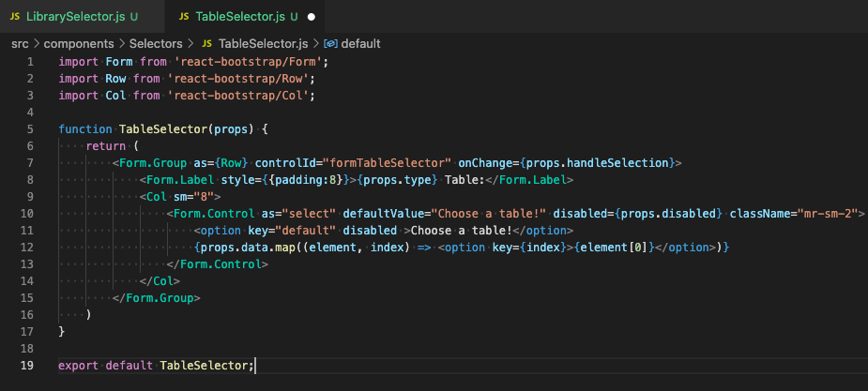Click the symbol icon beside default breadcrumb
The image size is (868, 391).
330,43
